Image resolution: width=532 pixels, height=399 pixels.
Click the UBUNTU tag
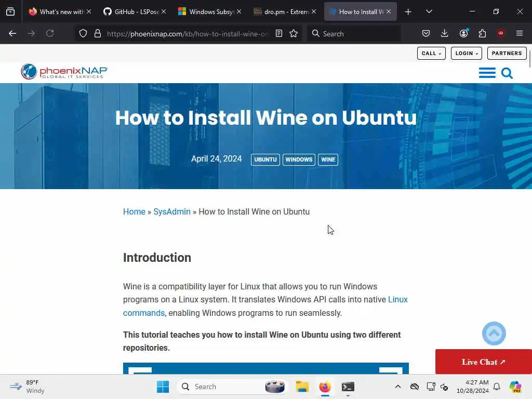pos(265,159)
